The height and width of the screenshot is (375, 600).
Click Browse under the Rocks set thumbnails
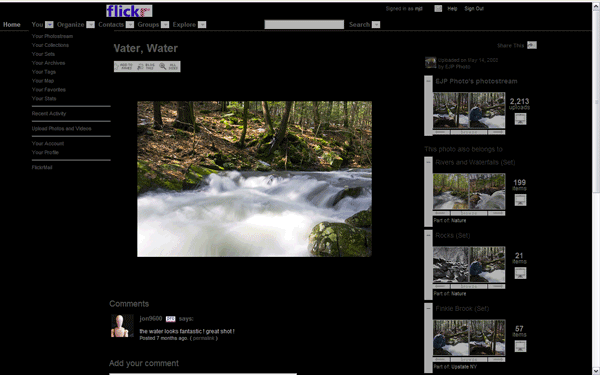pos(469,287)
